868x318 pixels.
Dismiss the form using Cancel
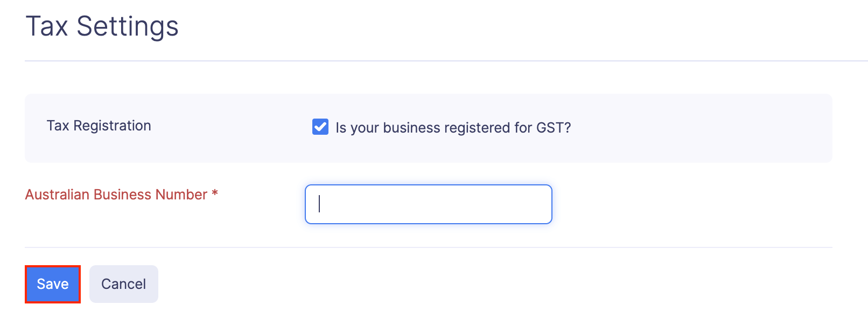click(x=123, y=284)
